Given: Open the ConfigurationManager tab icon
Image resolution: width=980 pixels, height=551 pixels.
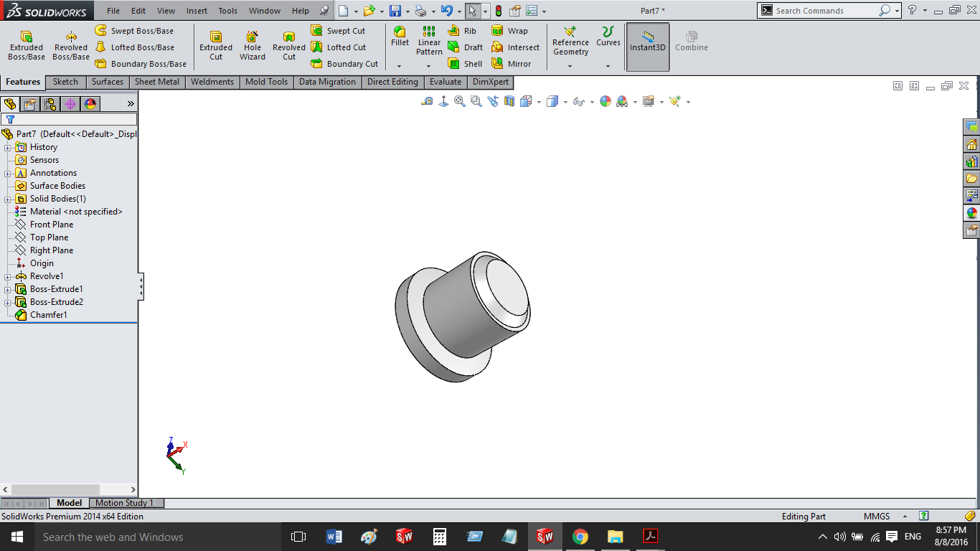Looking at the screenshot, I should point(50,104).
